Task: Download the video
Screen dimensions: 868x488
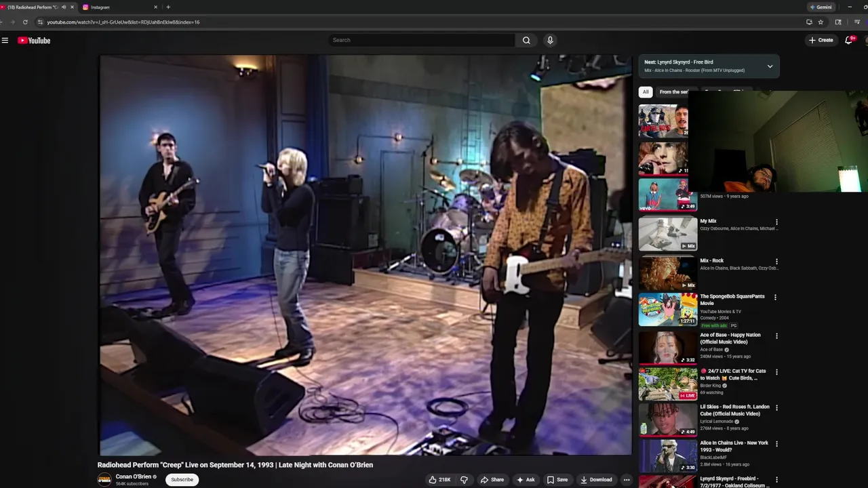Action: tap(596, 480)
